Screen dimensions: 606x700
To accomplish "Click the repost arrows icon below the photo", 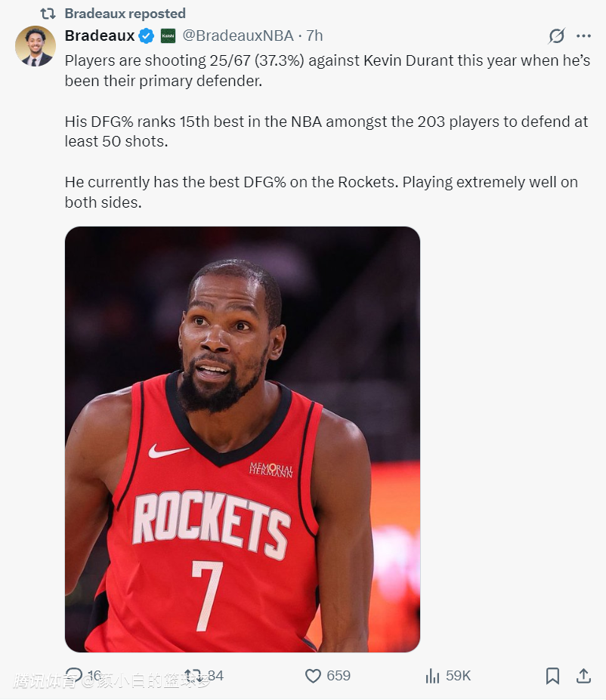I will click(193, 675).
